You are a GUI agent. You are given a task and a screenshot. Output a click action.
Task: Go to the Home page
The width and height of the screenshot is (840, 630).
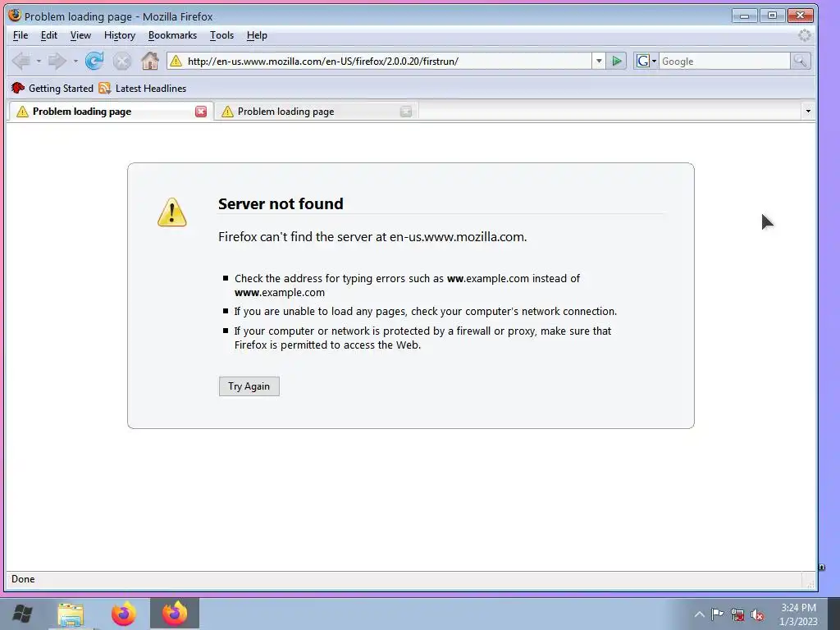coord(150,61)
